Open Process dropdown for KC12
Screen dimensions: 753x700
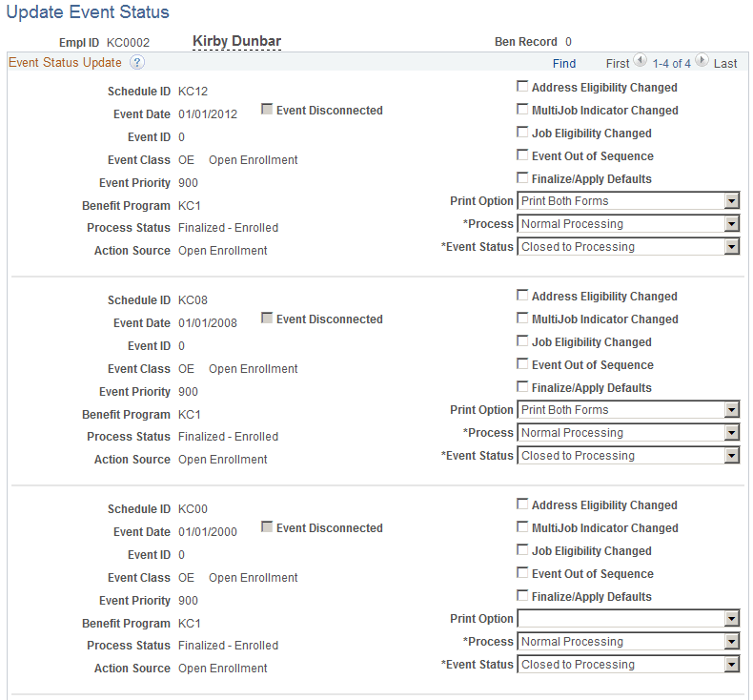coord(628,224)
